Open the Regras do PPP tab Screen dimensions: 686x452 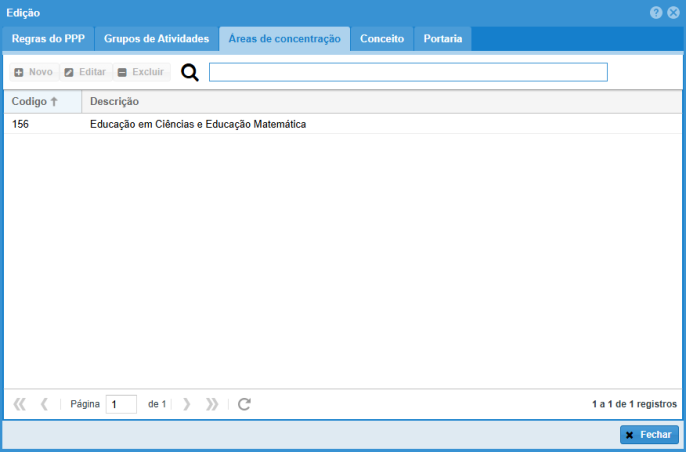pos(48,39)
